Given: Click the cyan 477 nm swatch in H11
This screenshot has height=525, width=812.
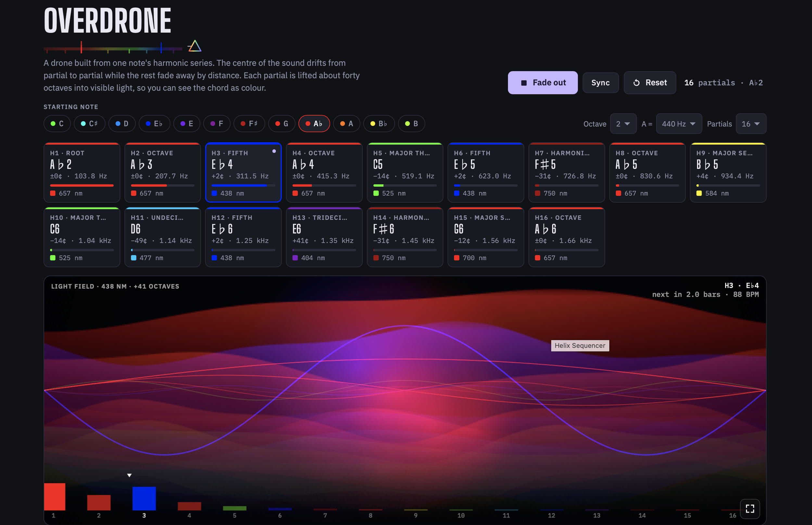Looking at the screenshot, I should (x=133, y=258).
